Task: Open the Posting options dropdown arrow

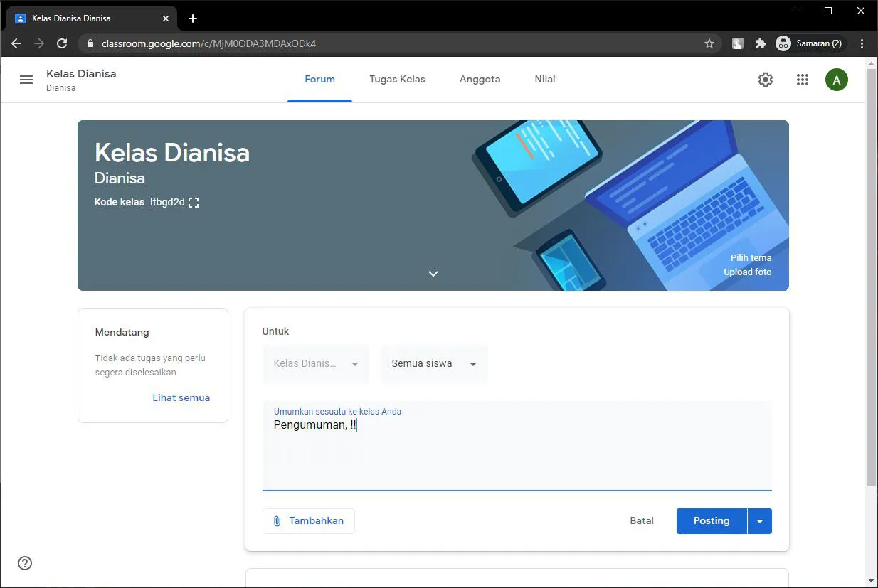Action: [x=760, y=520]
